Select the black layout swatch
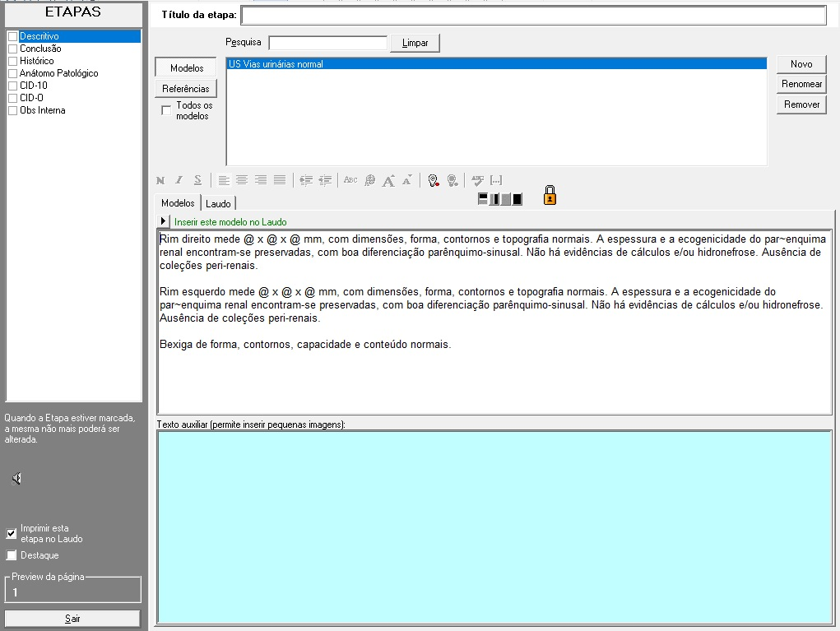The height and width of the screenshot is (631, 840). click(x=517, y=198)
